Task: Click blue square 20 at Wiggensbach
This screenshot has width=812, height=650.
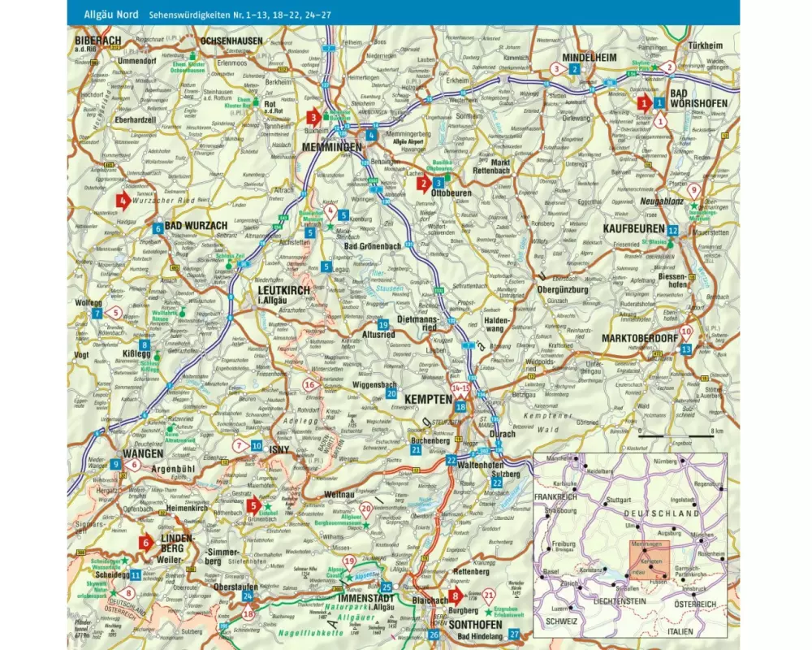Action: tap(391, 393)
